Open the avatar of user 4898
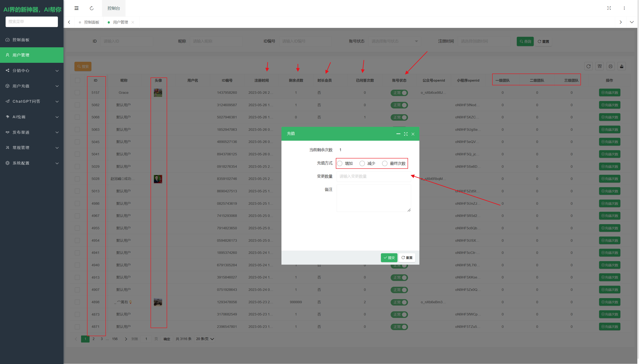The image size is (639, 364). 158,302
